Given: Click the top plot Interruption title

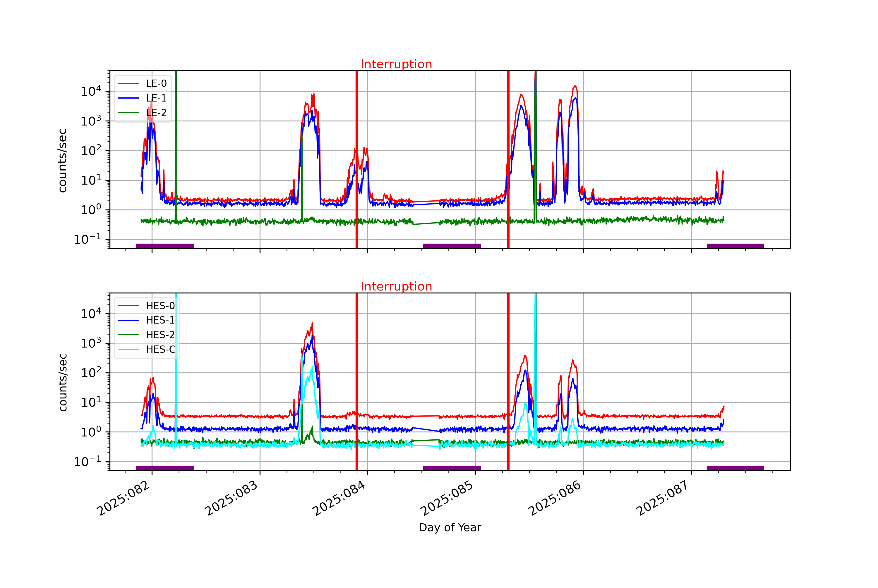Looking at the screenshot, I should (396, 64).
